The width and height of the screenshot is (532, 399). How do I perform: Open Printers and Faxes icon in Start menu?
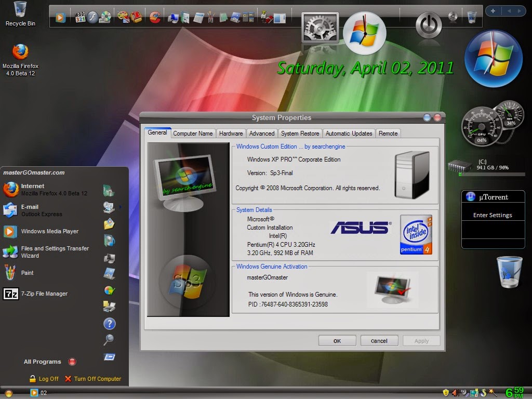click(109, 306)
